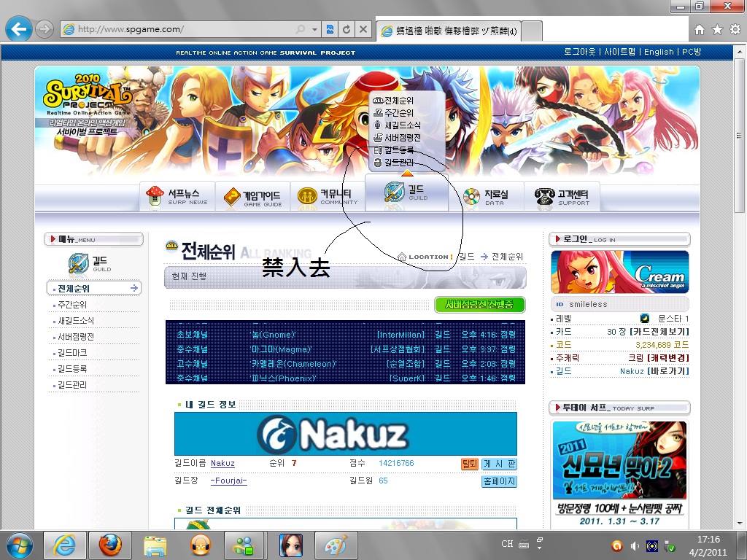Click the CH input language indicator
This screenshot has height=560, width=747.
[507, 544]
